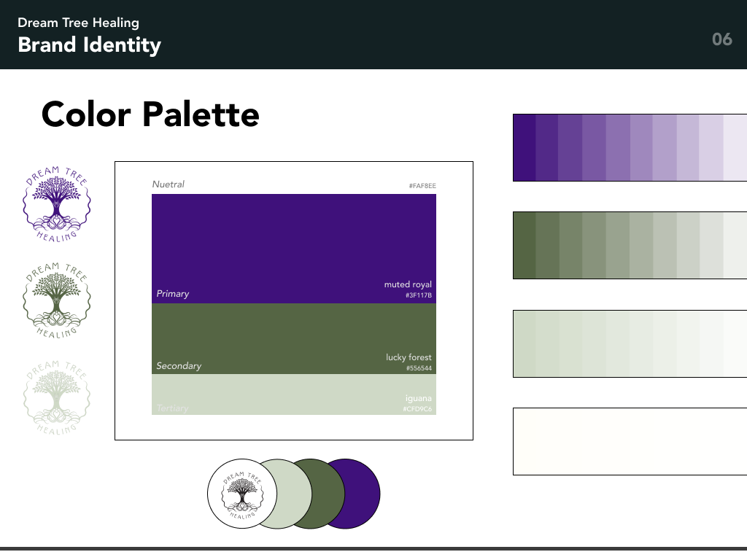Select the cream neutral swatch bar
This screenshot has width=747, height=560.
click(627, 441)
